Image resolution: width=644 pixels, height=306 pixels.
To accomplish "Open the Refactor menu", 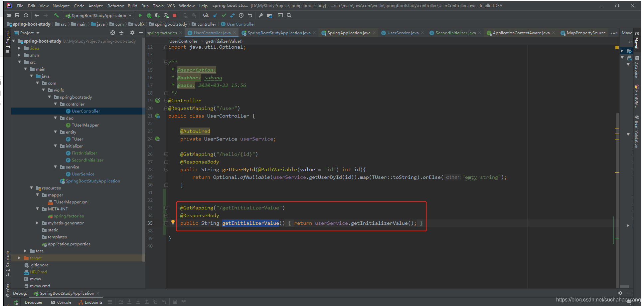I will pos(115,6).
